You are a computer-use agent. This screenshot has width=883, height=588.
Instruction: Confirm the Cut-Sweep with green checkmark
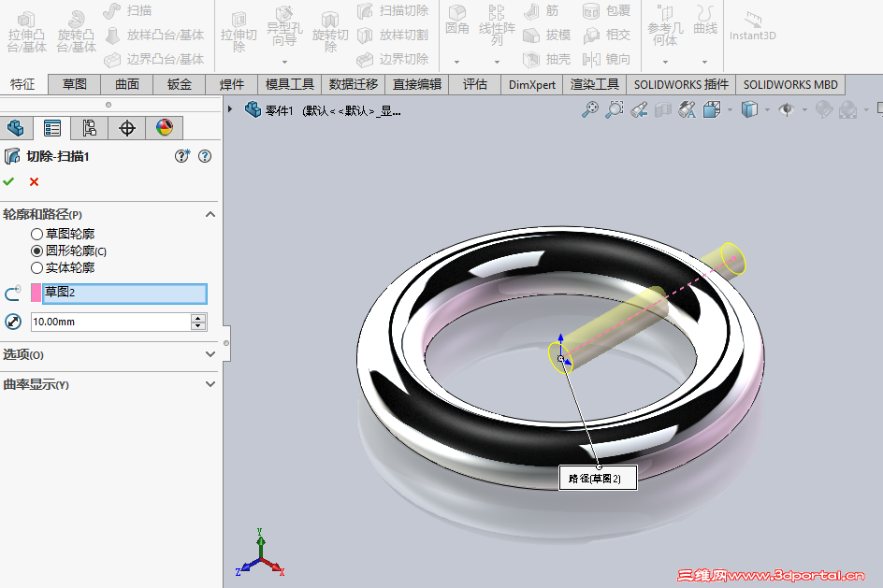tap(8, 181)
